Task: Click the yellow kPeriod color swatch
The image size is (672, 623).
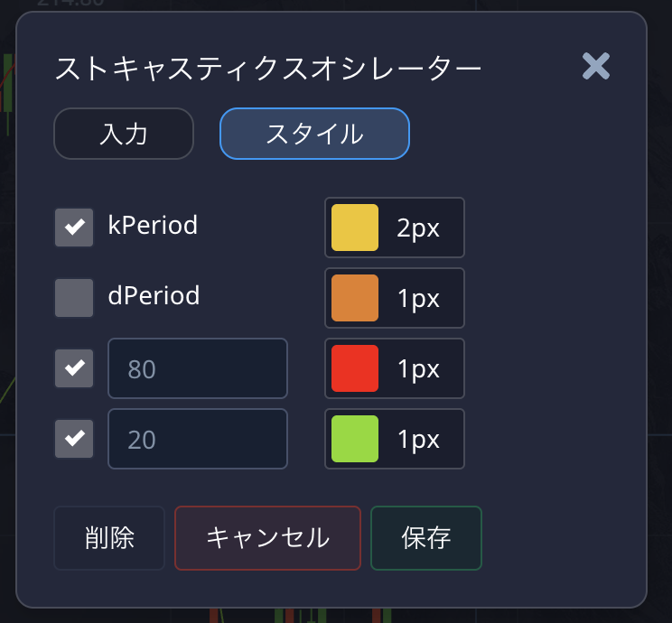Action: (355, 228)
